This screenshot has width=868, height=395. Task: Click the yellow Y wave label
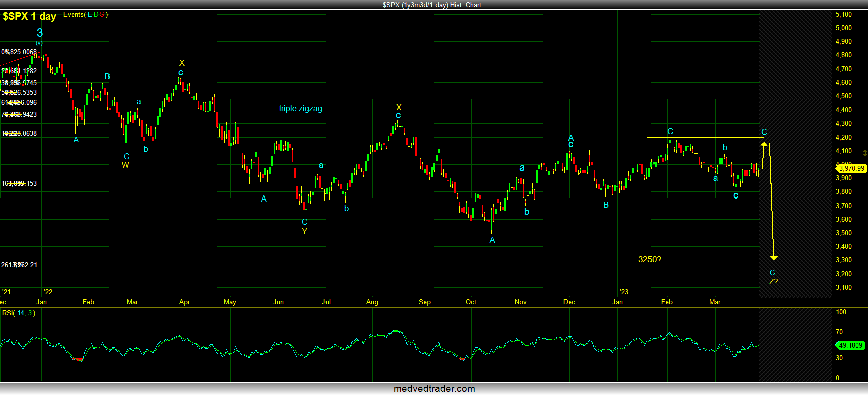pyautogui.click(x=304, y=232)
